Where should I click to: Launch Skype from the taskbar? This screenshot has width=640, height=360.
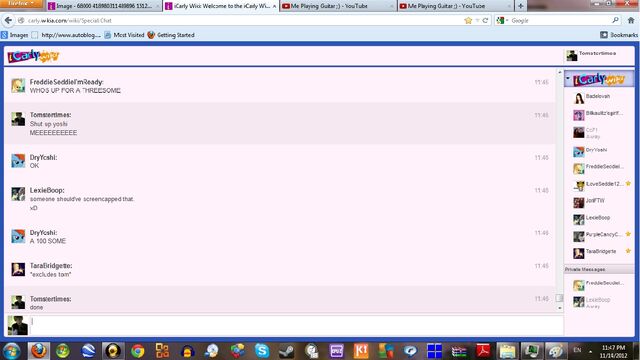click(x=262, y=351)
